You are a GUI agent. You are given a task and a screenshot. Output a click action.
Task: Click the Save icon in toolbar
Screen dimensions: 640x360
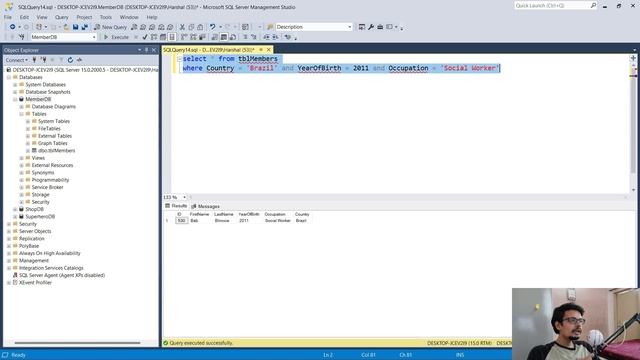point(76,27)
